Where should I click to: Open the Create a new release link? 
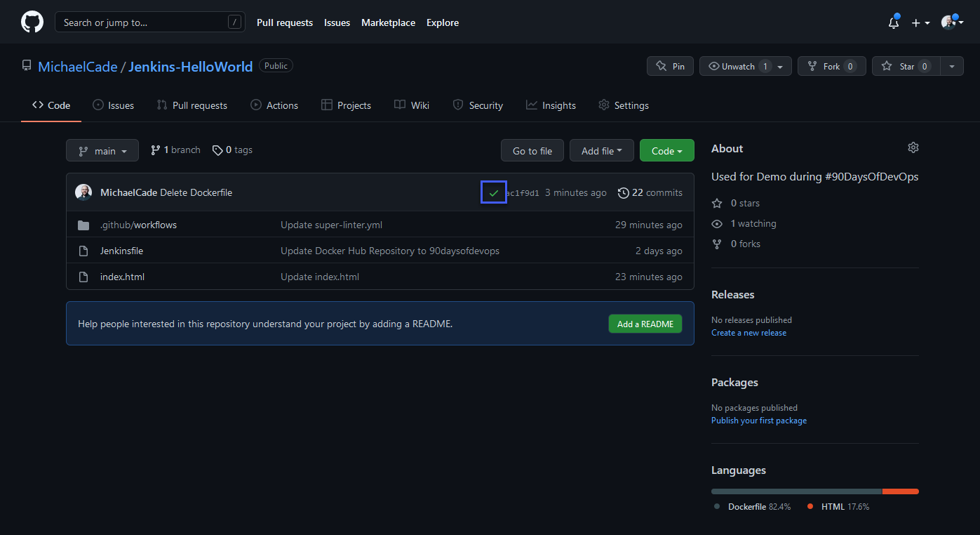tap(749, 333)
